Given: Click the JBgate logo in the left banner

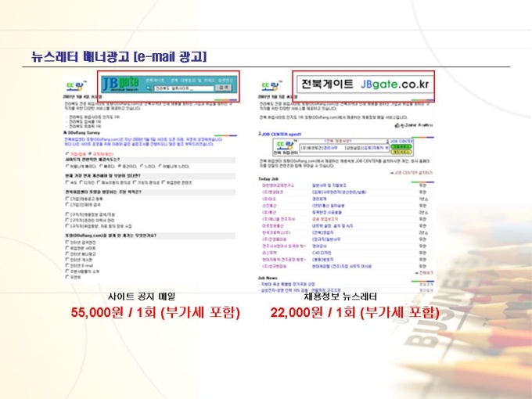Looking at the screenshot, I should pos(120,84).
